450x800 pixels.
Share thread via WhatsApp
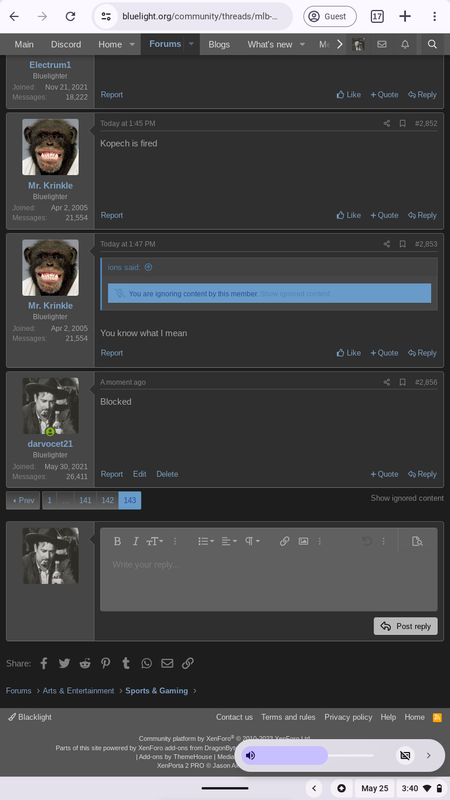tap(146, 663)
